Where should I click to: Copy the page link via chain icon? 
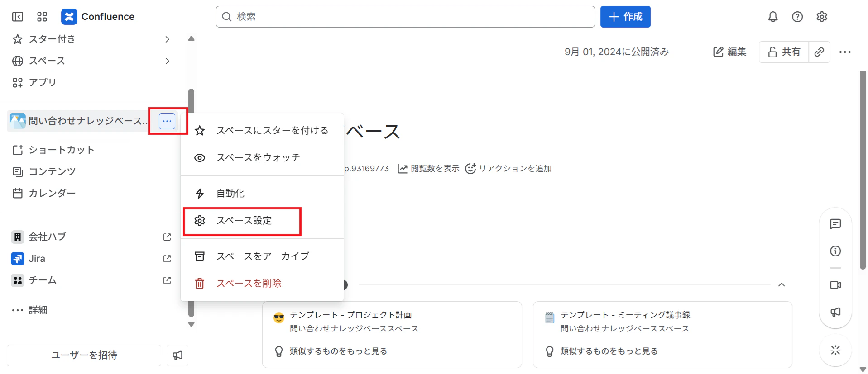click(819, 52)
